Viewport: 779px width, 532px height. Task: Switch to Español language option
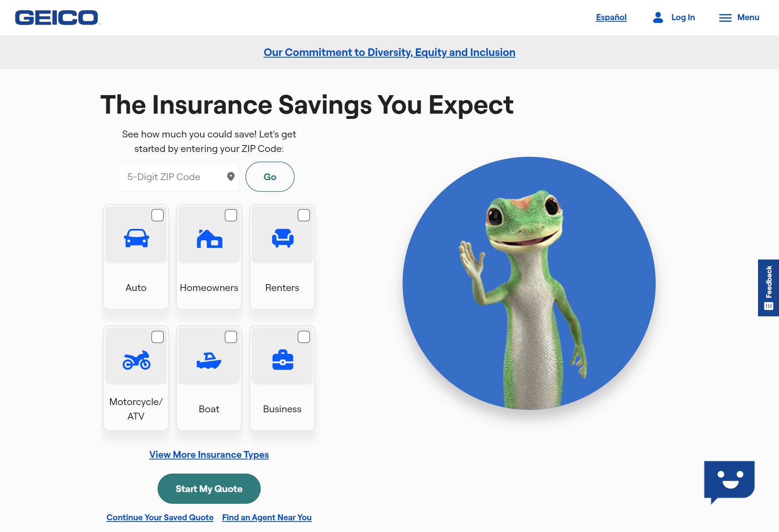(x=611, y=17)
